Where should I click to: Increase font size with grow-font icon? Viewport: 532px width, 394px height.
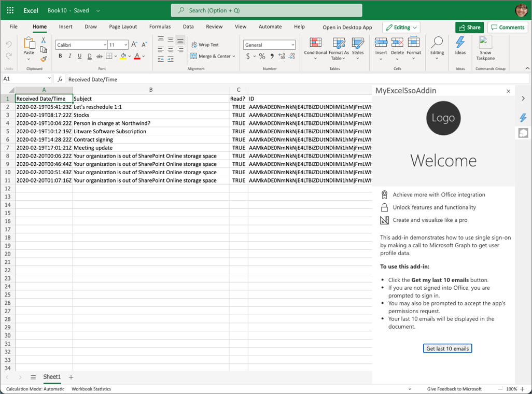[134, 45]
